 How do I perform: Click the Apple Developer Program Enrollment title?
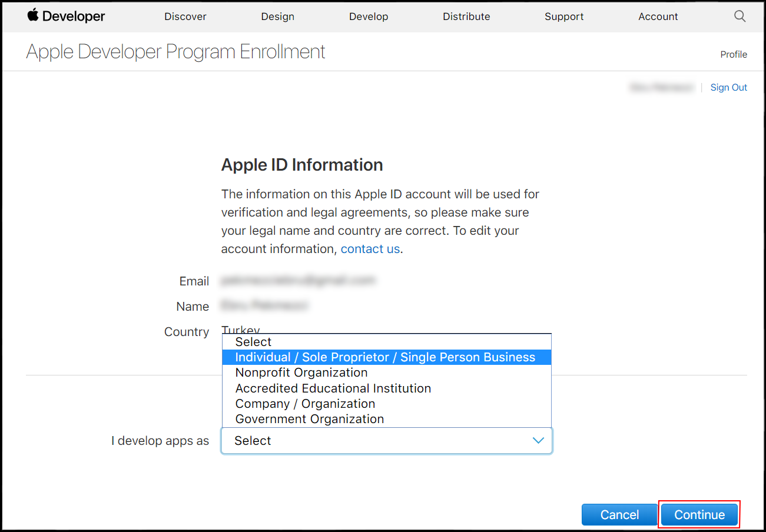[175, 52]
